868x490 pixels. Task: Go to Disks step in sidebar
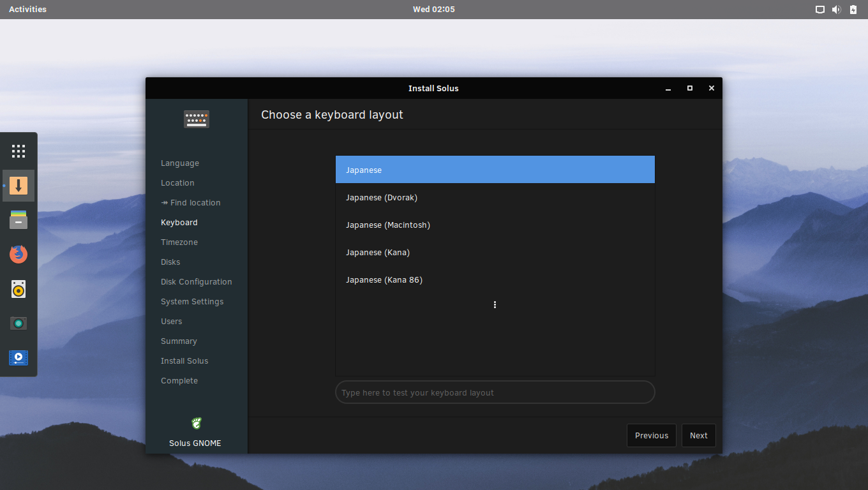point(170,262)
